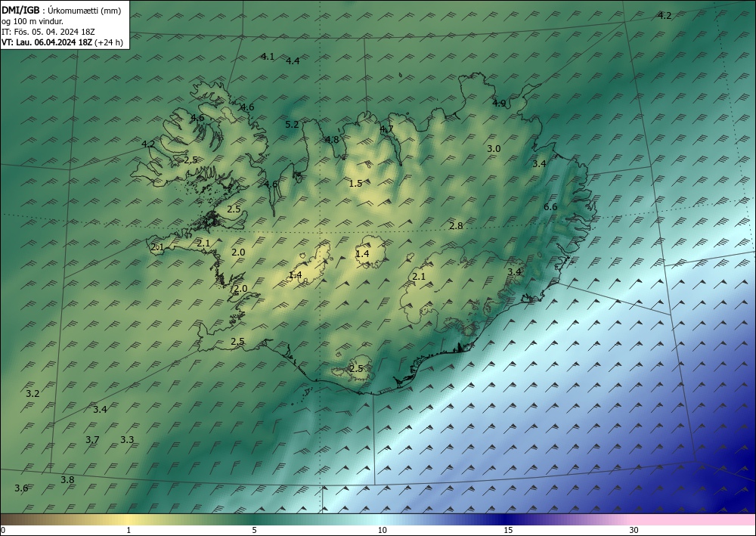The height and width of the screenshot is (536, 756).
Task: Click color scale tick label 5
Action: 254,530
